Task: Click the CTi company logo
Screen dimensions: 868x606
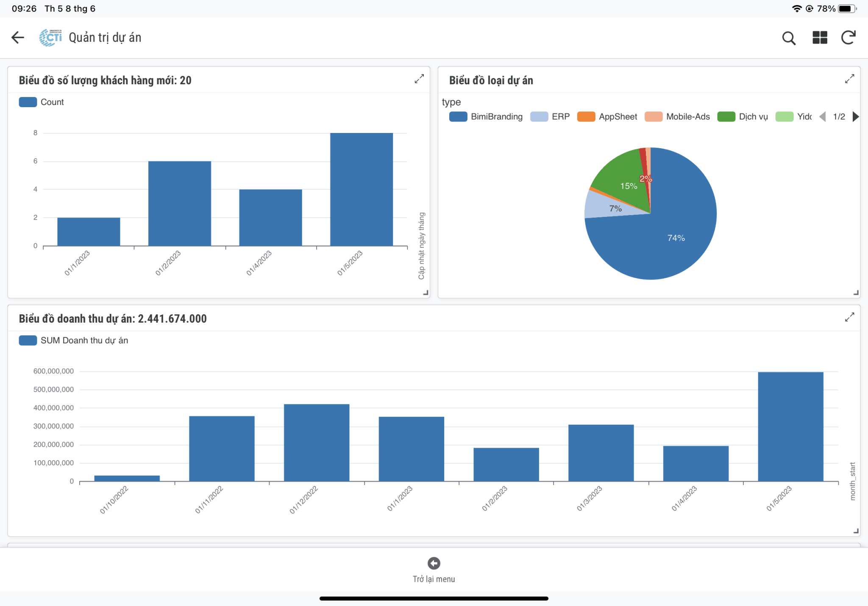Action: 50,37
